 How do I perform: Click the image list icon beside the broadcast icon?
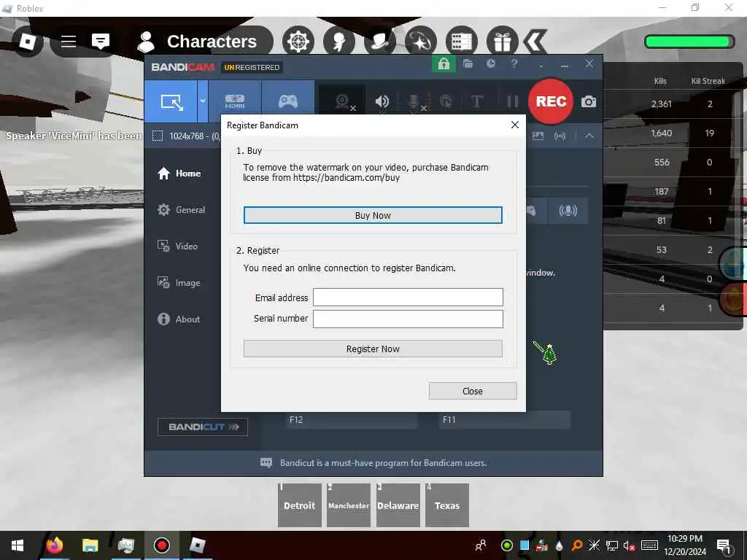(x=538, y=136)
